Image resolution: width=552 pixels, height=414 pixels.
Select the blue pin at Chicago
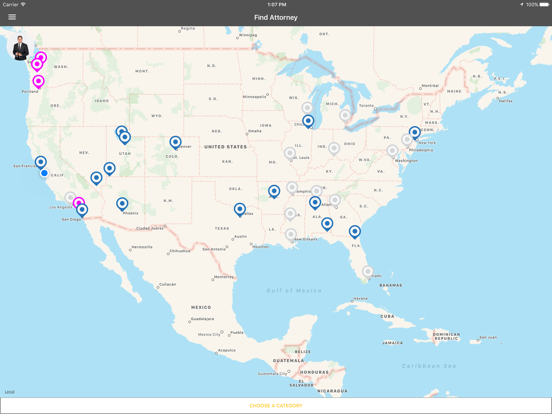click(308, 122)
